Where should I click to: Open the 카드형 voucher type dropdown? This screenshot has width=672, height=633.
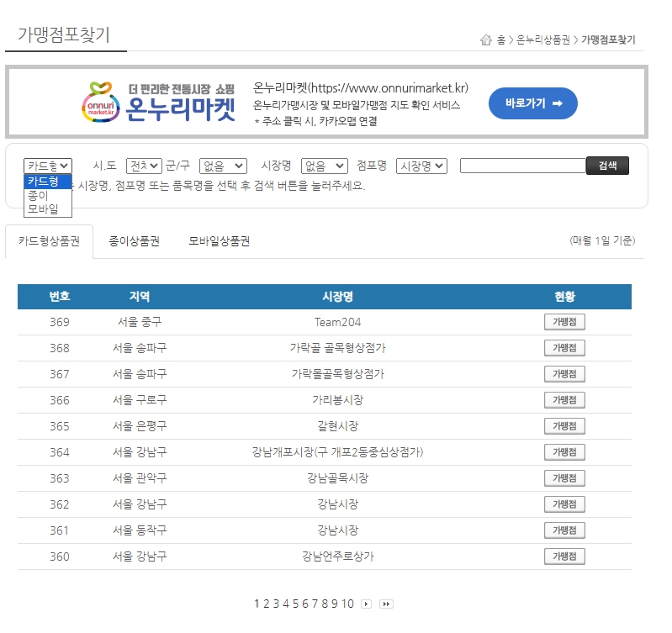click(48, 166)
